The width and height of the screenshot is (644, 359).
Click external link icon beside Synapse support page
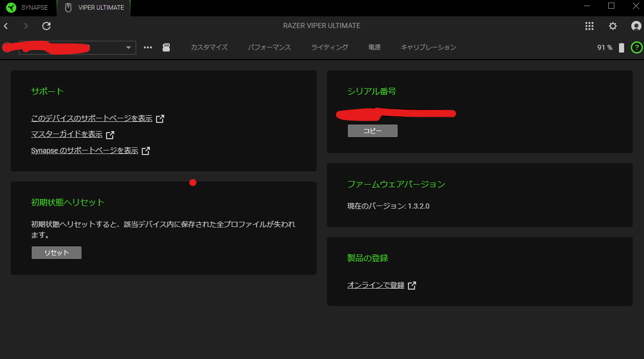pos(146,151)
